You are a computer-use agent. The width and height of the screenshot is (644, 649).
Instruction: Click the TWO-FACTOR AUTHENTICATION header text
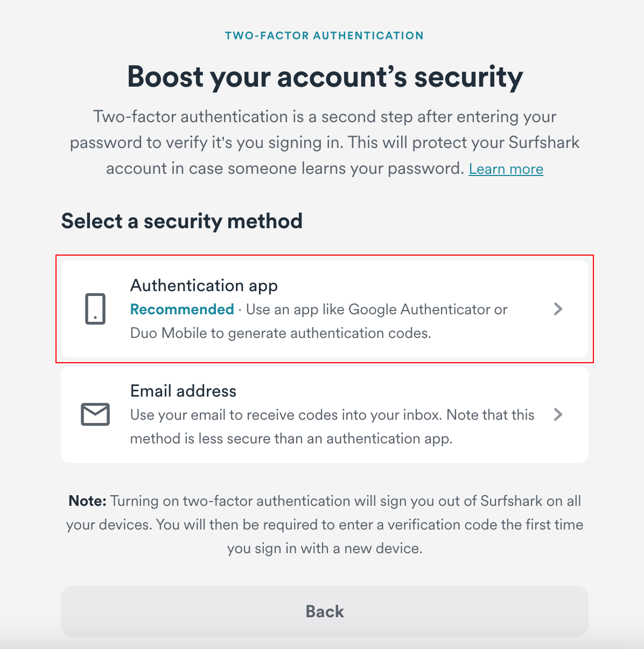click(x=324, y=35)
